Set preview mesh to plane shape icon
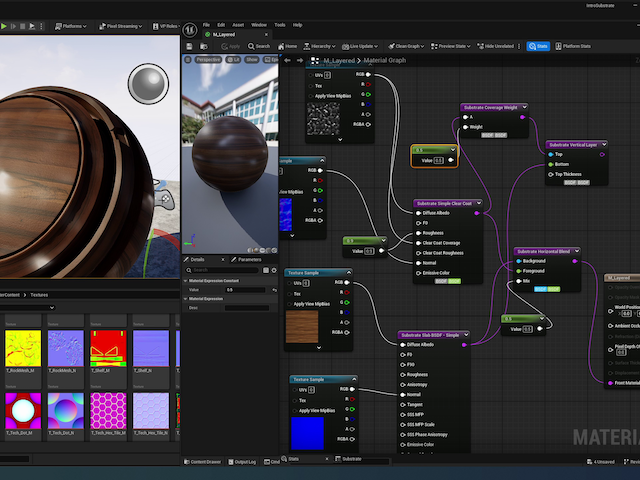 pos(262,250)
